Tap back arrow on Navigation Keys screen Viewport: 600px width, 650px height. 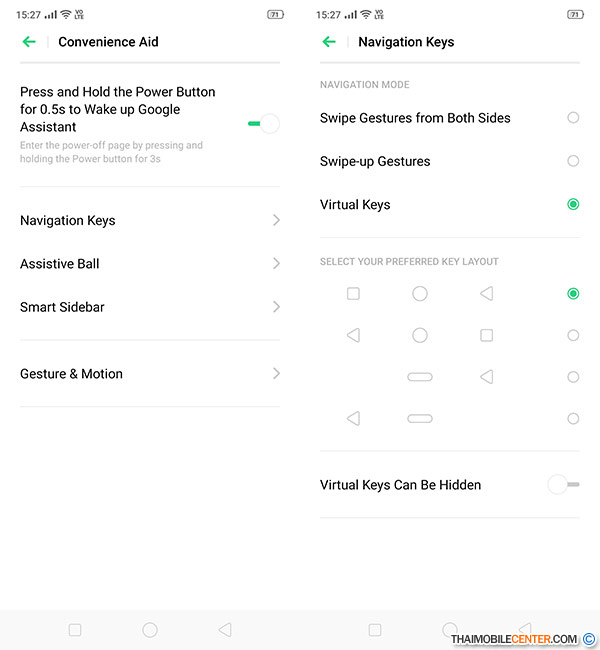329,42
